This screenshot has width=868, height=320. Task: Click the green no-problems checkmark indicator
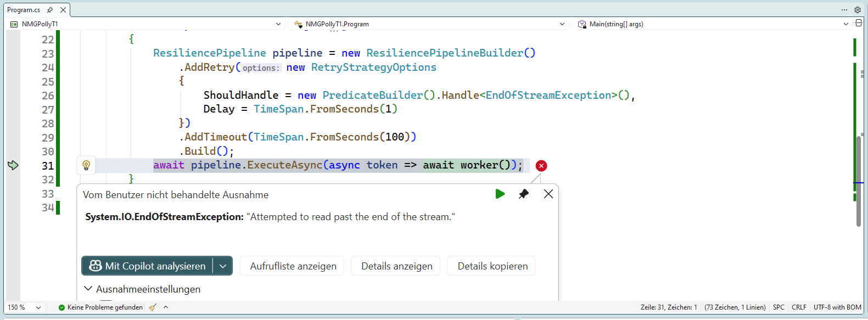[x=61, y=307]
